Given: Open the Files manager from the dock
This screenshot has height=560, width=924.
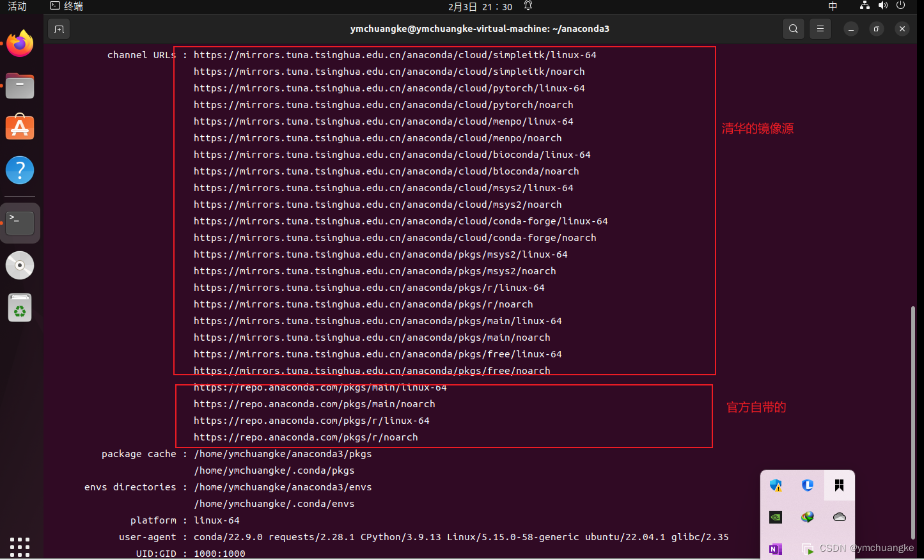Looking at the screenshot, I should tap(20, 86).
